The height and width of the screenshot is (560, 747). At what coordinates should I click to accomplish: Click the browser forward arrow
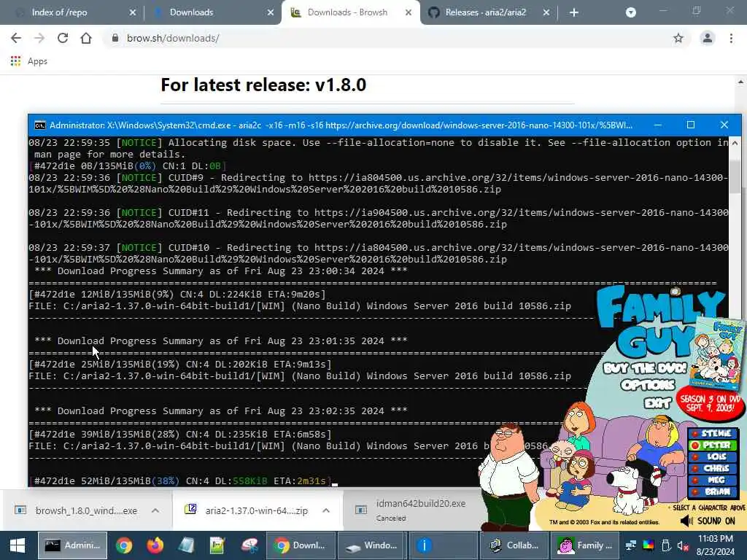click(39, 38)
